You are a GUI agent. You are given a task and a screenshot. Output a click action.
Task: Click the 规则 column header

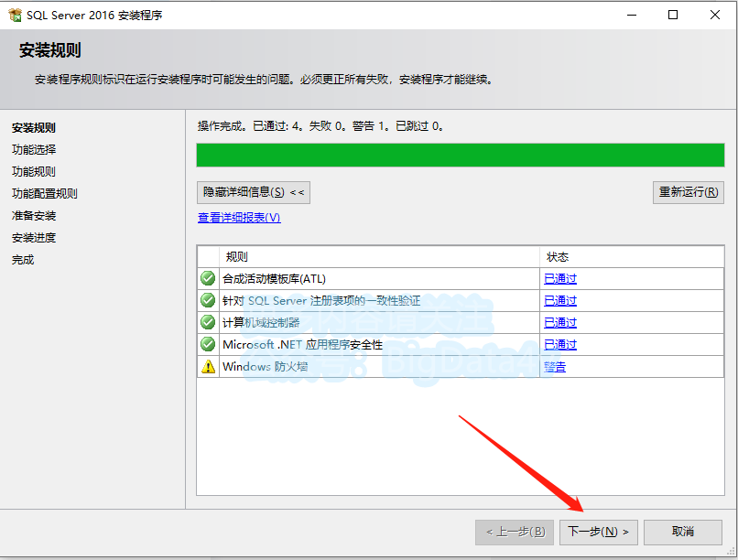pyautogui.click(x=379, y=257)
